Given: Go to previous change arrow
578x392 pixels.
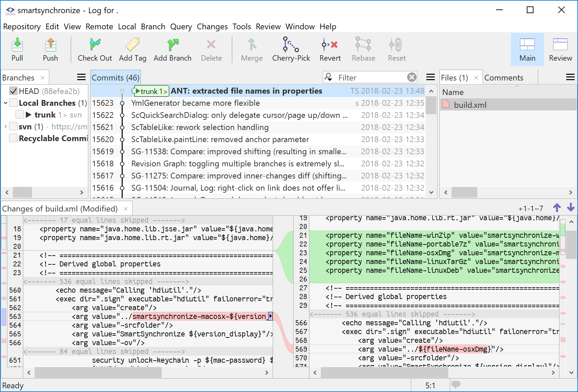Looking at the screenshot, I should tap(557, 207).
